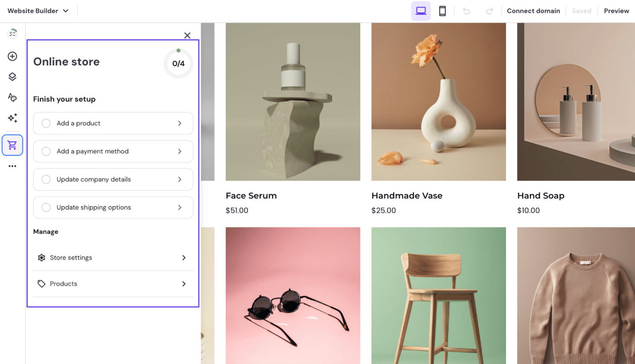Image resolution: width=635 pixels, height=364 pixels.
Task: Expand the Update shipping options task
Action: click(113, 207)
